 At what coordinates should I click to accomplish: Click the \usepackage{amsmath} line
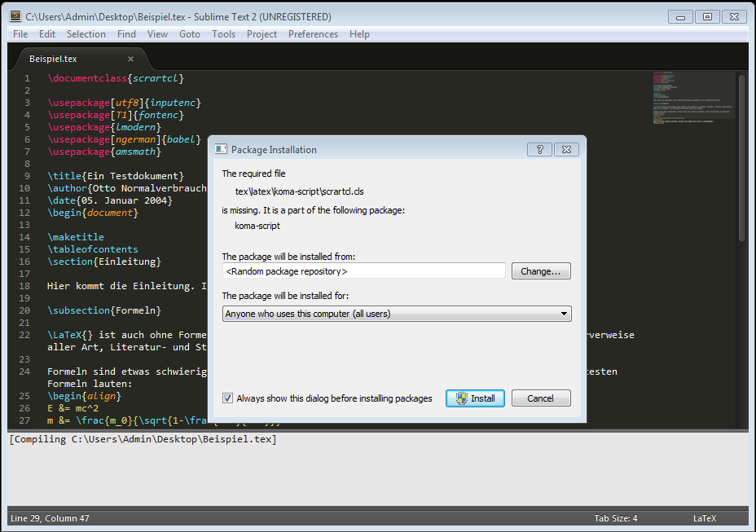104,152
